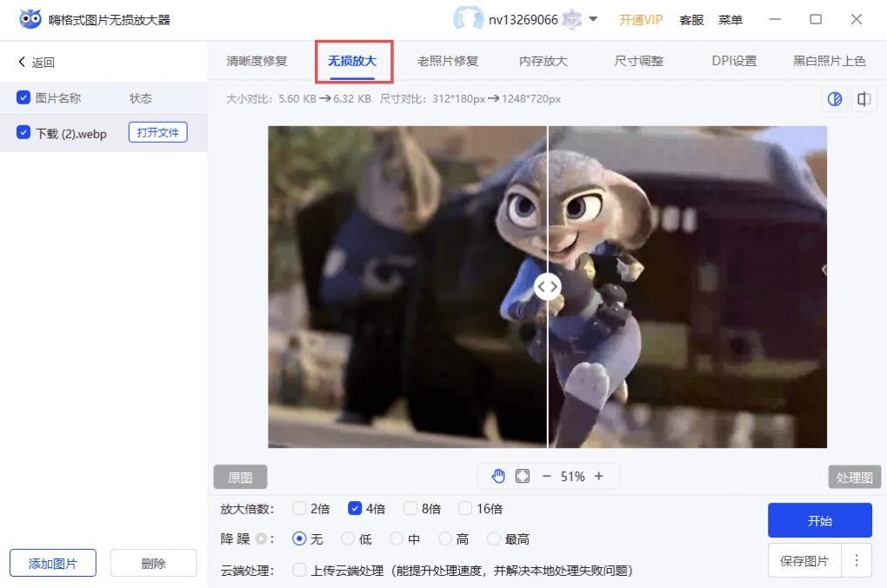Enable the 2倍 magnification checkbox
The height and width of the screenshot is (588, 887).
coord(299,509)
